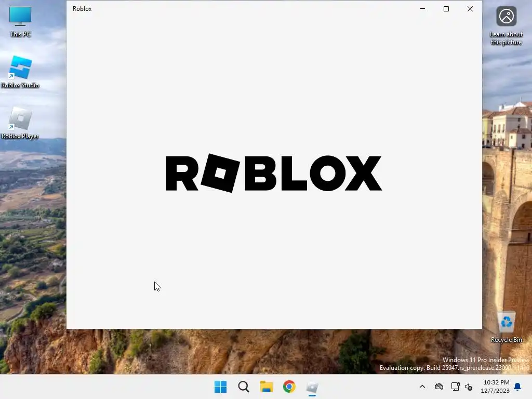This screenshot has height=399, width=532.
Task: Click the Learn about this picture icon
Action: coord(506,26)
